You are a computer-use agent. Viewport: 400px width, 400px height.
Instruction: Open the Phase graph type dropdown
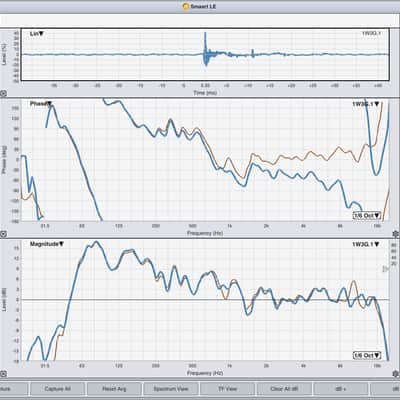tap(41, 104)
